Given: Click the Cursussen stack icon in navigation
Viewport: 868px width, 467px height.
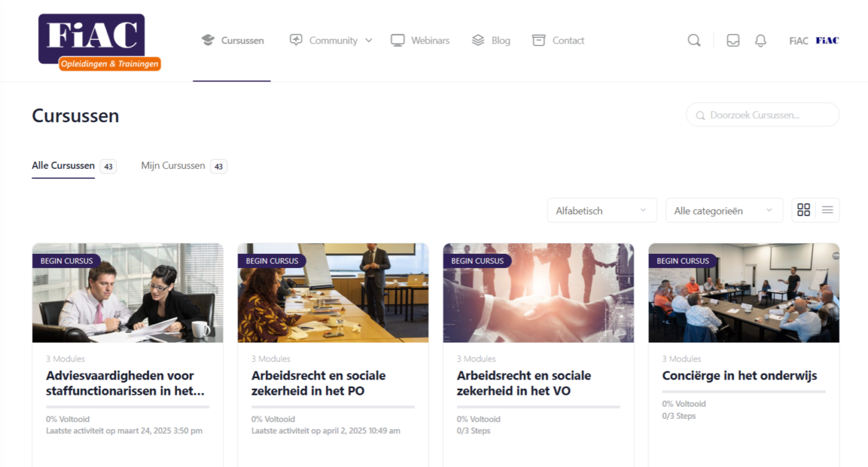Looking at the screenshot, I should (x=207, y=39).
